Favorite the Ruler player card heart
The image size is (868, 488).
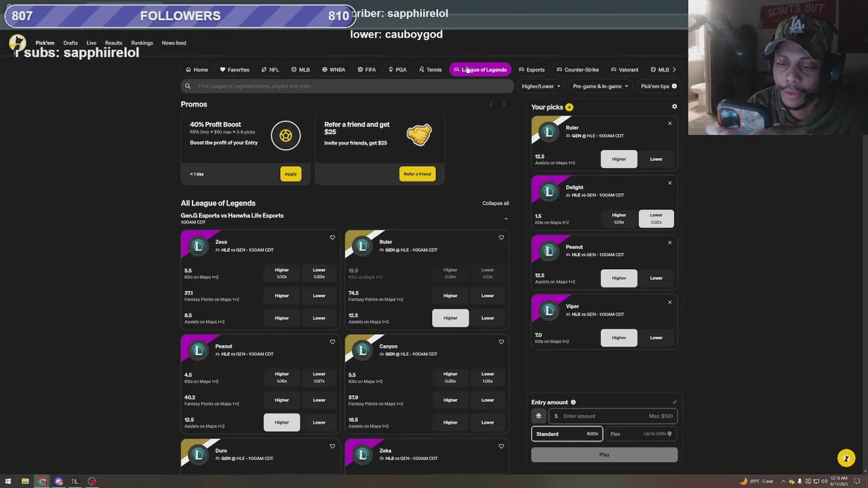tap(501, 238)
